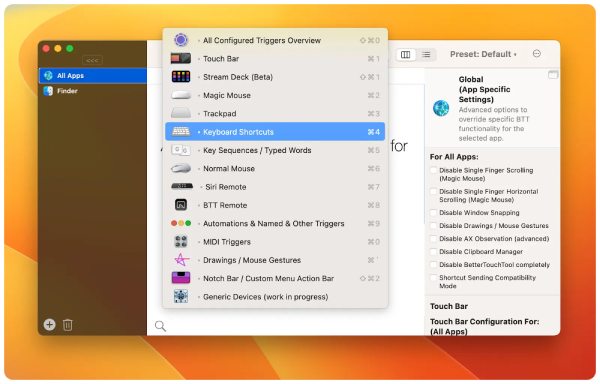Screen dimensions: 600x384
Task: Select Generic Devices (work in progress)
Action: [275, 297]
